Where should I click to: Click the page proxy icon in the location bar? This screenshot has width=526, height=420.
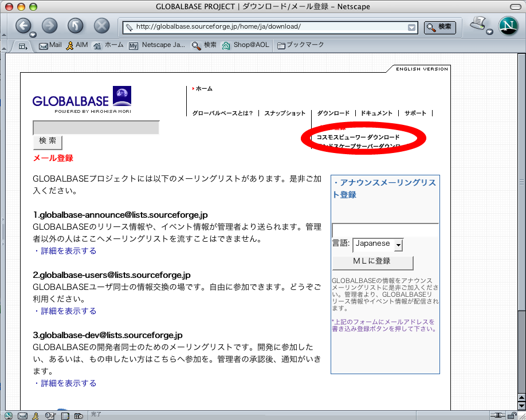129,27
